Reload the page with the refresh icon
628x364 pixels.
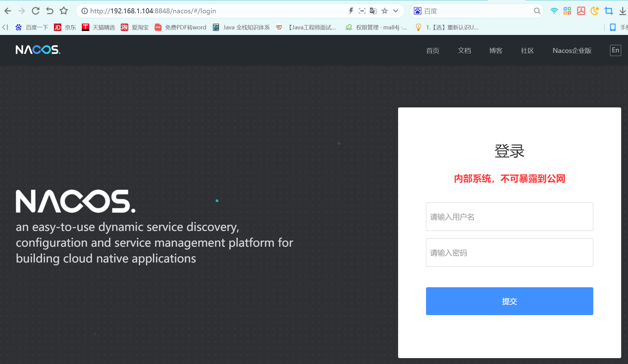(x=36, y=11)
